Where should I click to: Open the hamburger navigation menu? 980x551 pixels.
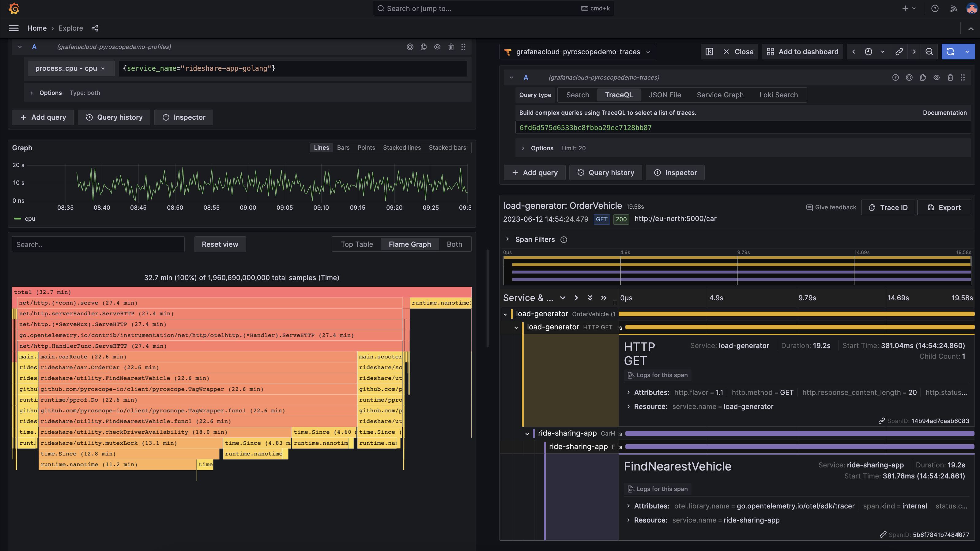pyautogui.click(x=14, y=28)
